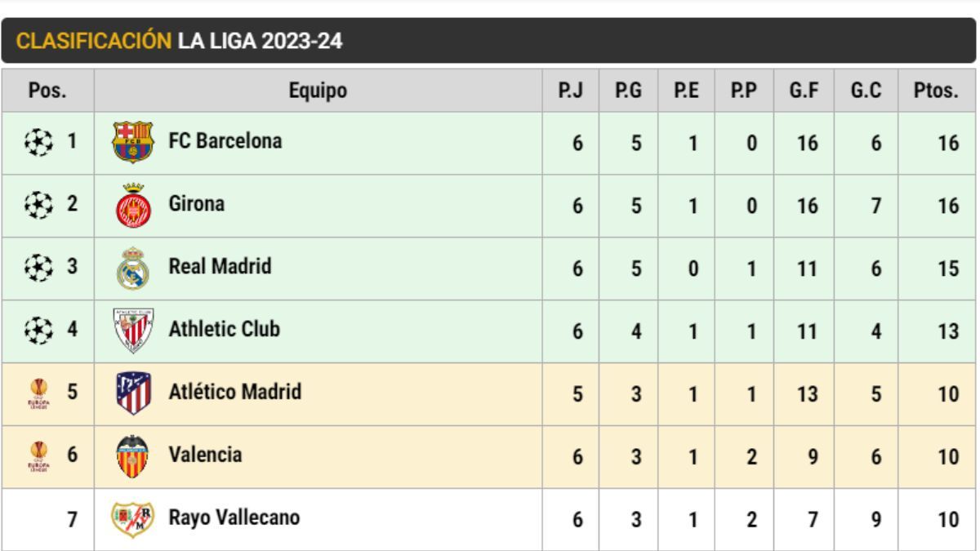Open the Girona team link
This screenshot has height=551, width=980.
[x=196, y=204]
